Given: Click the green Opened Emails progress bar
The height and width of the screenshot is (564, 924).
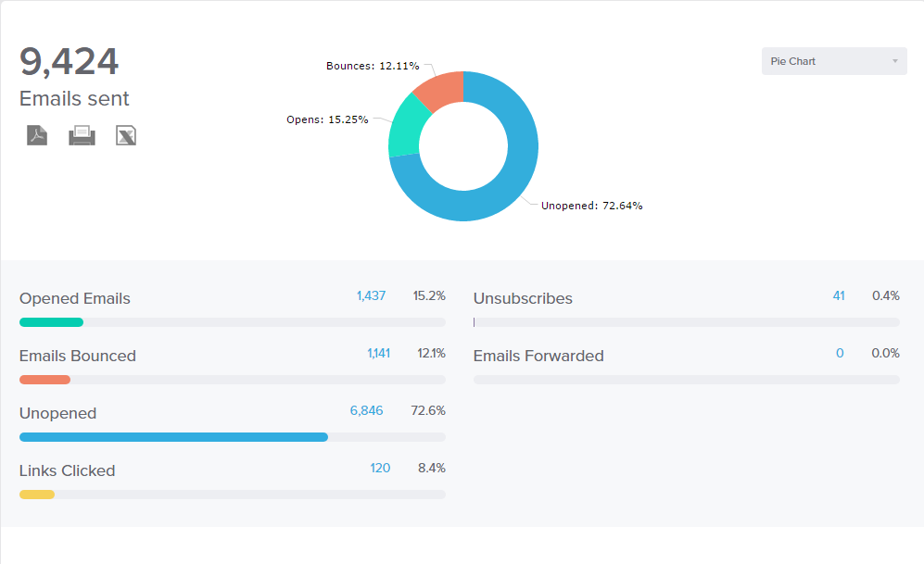Looking at the screenshot, I should [x=50, y=321].
